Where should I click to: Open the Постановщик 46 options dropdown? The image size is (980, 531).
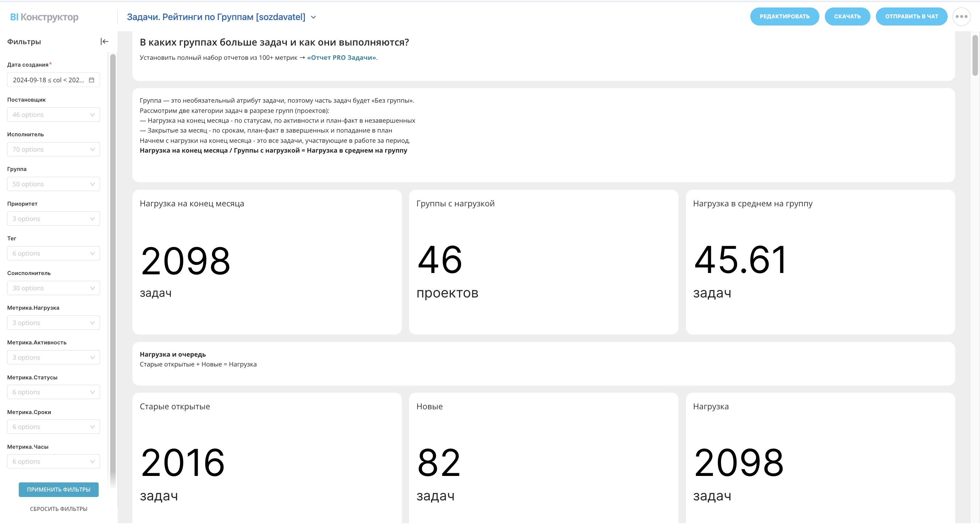tap(53, 115)
